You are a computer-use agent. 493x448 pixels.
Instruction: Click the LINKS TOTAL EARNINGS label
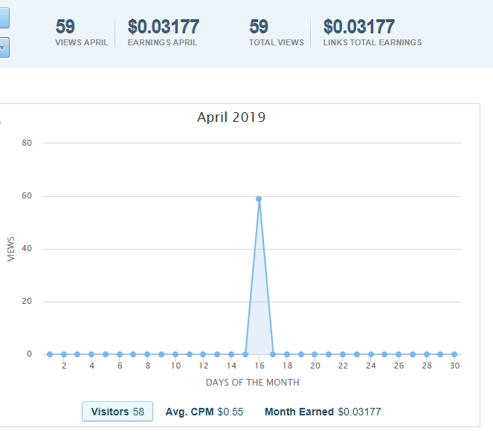point(373,42)
